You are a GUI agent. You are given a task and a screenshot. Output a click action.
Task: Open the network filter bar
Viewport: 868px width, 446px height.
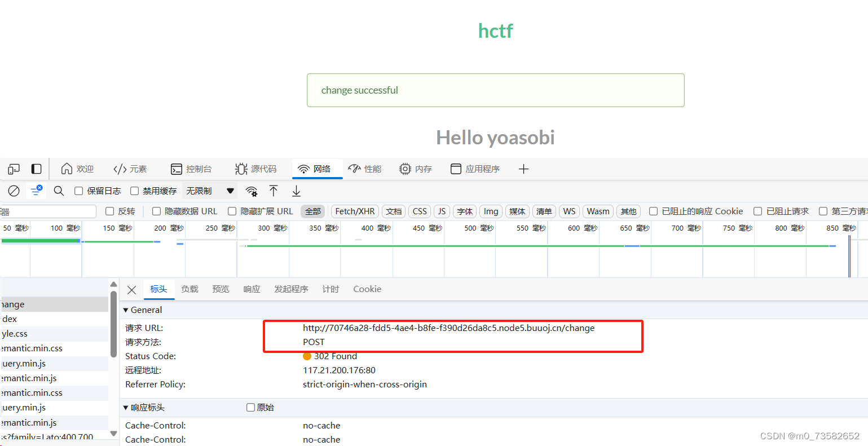coord(37,191)
